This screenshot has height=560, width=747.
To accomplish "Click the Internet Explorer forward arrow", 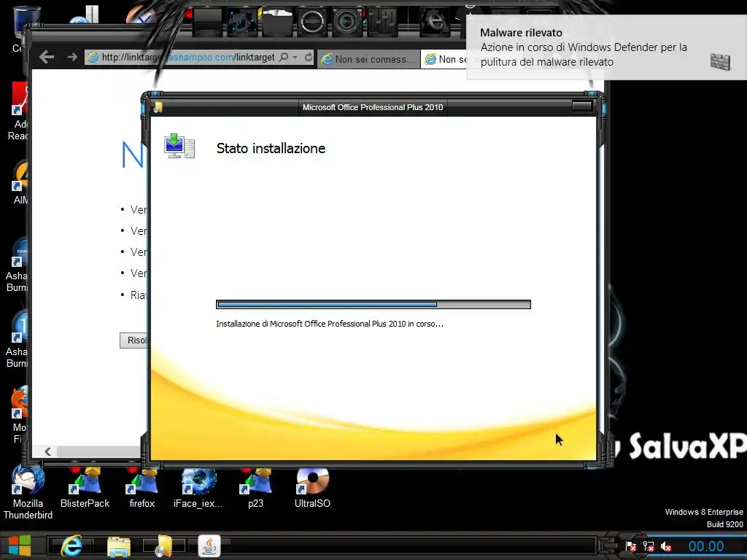I will point(72,57).
